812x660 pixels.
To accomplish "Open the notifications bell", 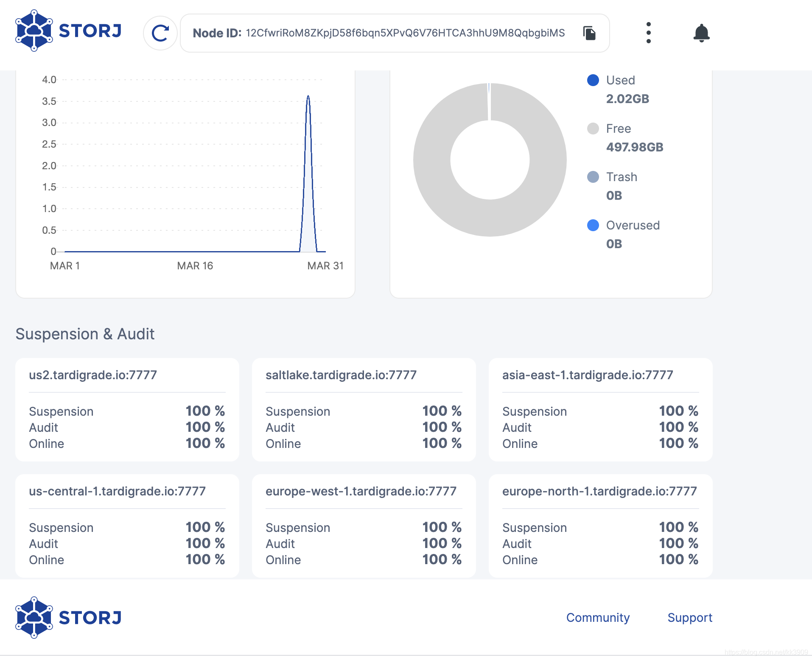I will point(701,33).
